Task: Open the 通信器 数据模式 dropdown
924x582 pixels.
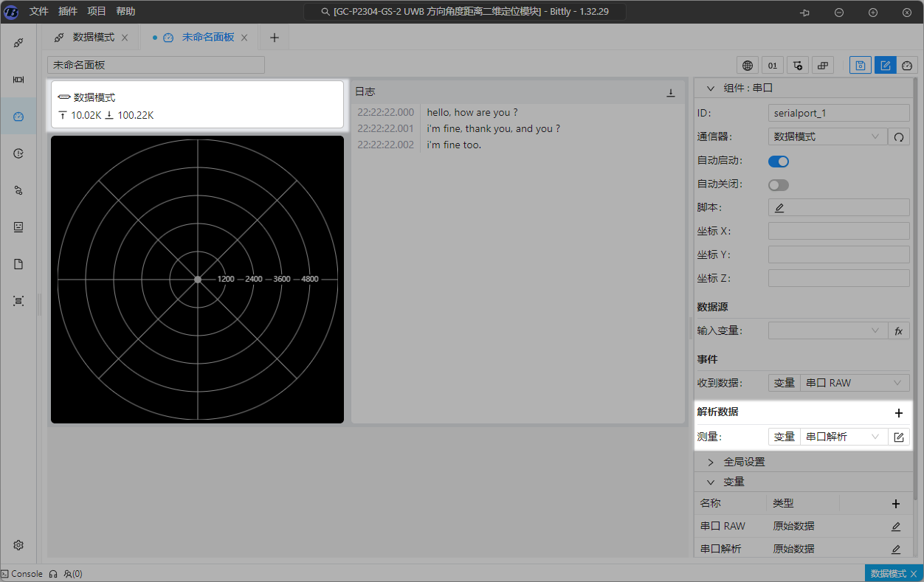Action: pyautogui.click(x=827, y=136)
